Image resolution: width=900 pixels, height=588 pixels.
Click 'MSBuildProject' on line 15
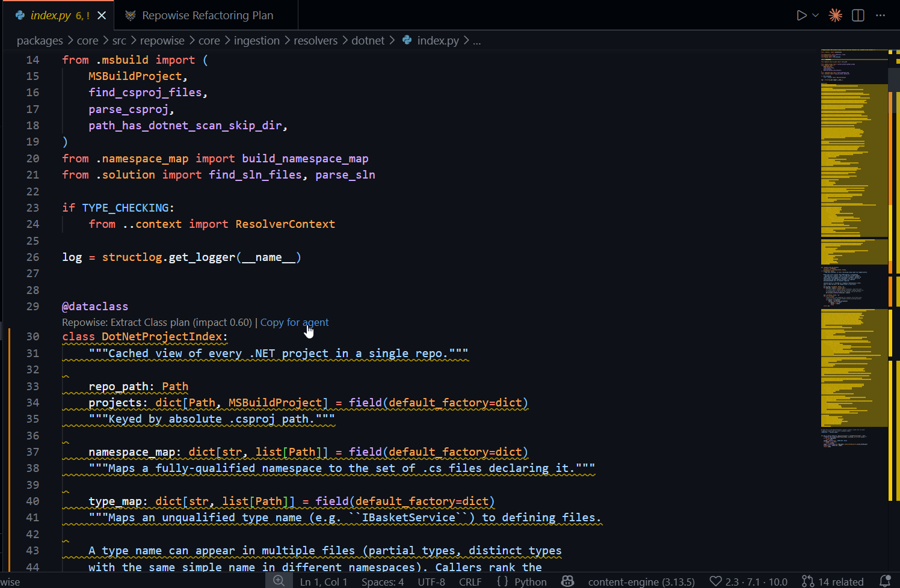tap(135, 76)
